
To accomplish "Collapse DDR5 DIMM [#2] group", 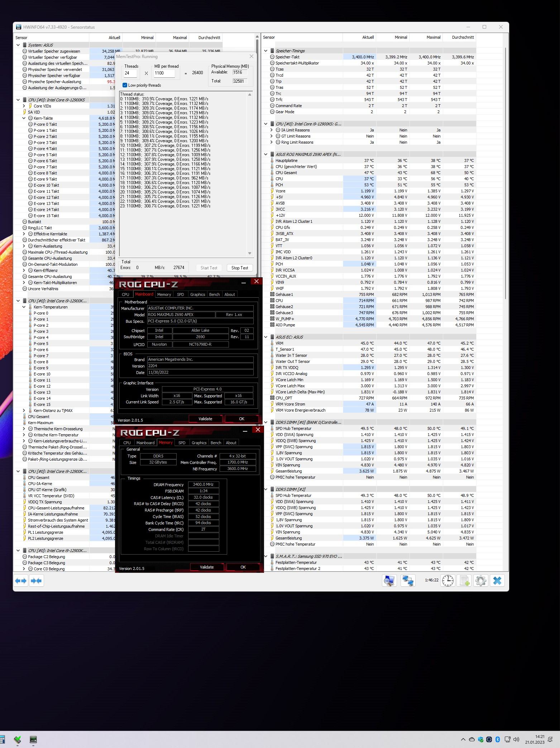I will (265, 489).
